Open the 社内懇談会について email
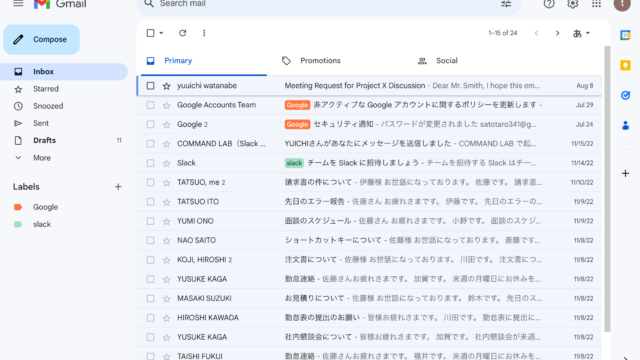 click(x=369, y=337)
